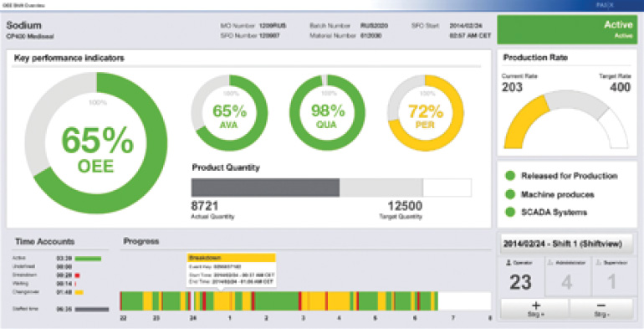Click the Current Rate value 203
Viewport: 644px width, 329px height.
click(512, 87)
